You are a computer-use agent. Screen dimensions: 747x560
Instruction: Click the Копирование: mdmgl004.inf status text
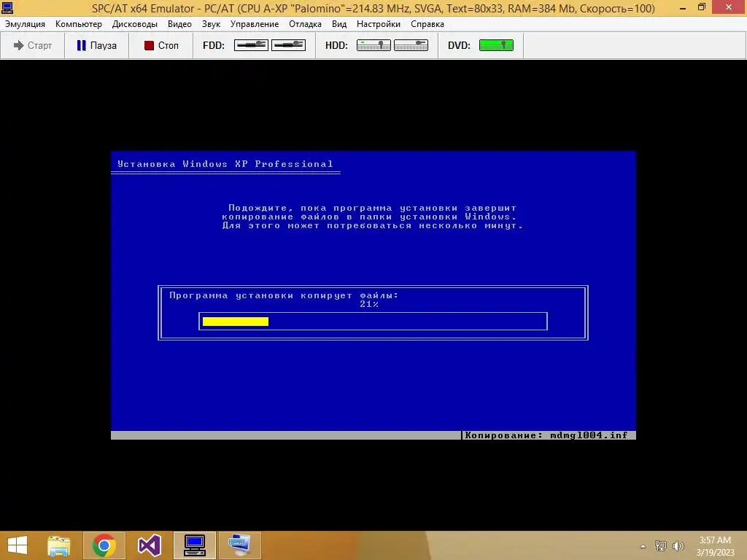546,435
